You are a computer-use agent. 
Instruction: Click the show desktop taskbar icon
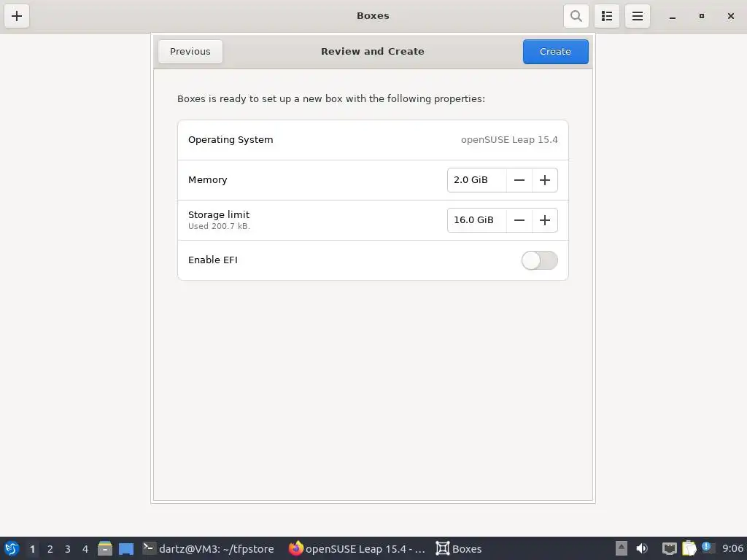(x=126, y=549)
